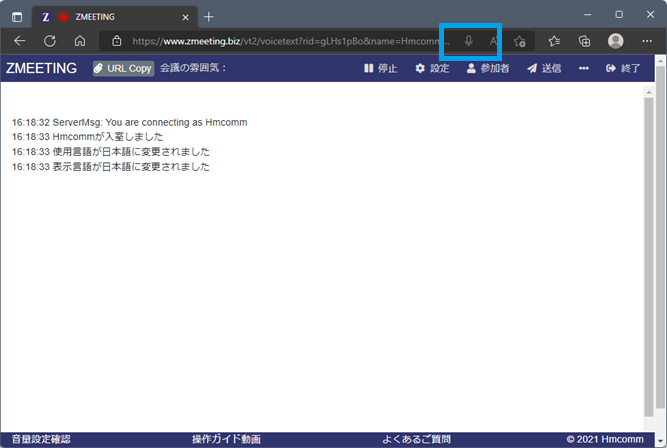Screen dimensions: 667x448
Task: Select the ZMEETING browser tab
Action: pyautogui.click(x=110, y=16)
